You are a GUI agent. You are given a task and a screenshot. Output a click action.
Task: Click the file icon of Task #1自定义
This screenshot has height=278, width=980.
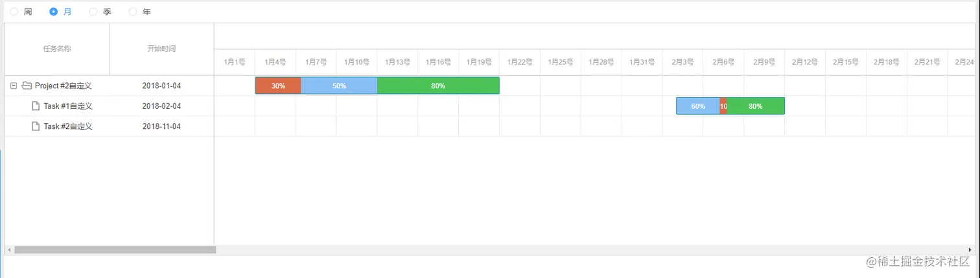[x=36, y=106]
